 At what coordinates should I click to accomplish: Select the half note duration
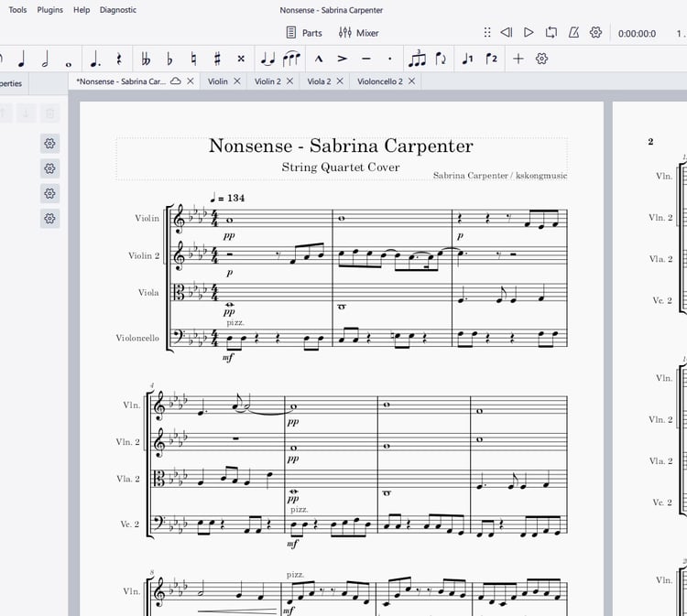[x=45, y=59]
